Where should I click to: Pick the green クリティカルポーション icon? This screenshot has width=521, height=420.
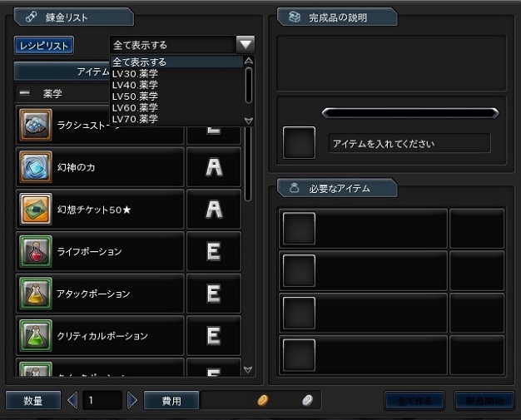35,336
